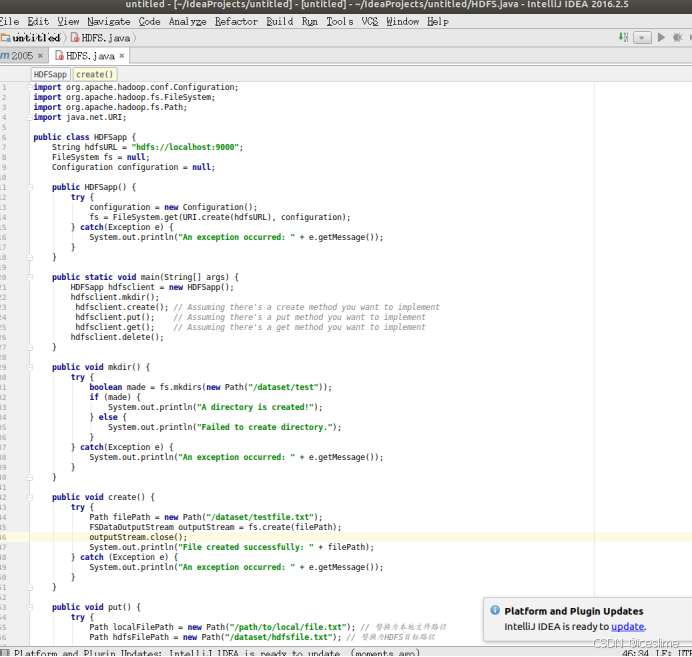Click the status bar update message text
Image resolution: width=692 pixels, height=657 pixels.
pyautogui.click(x=217, y=653)
